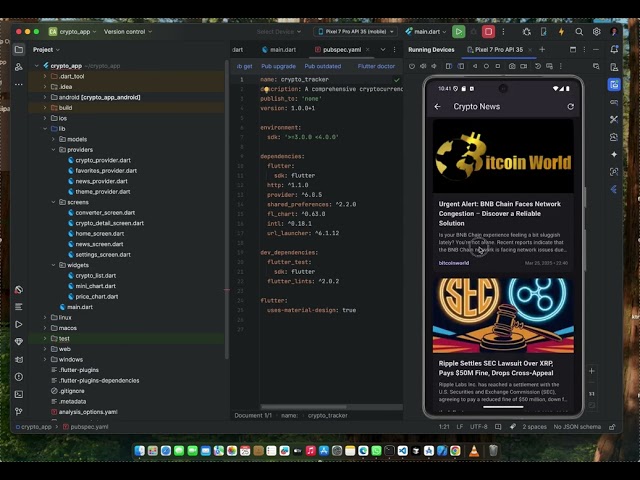This screenshot has height=480, width=640.
Task: Toggle read-only lock in status bar
Action: pyautogui.click(x=612, y=427)
